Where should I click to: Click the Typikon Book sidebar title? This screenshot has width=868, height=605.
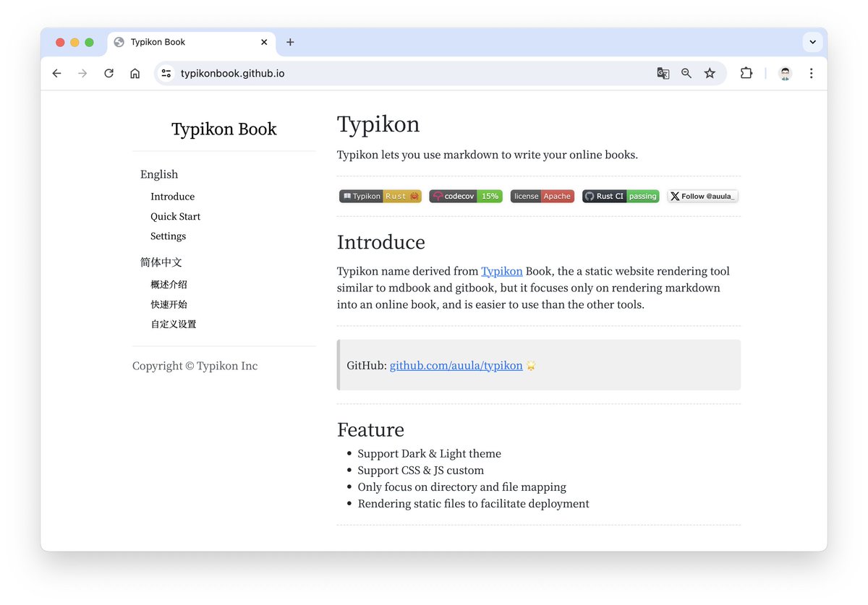[x=224, y=129]
